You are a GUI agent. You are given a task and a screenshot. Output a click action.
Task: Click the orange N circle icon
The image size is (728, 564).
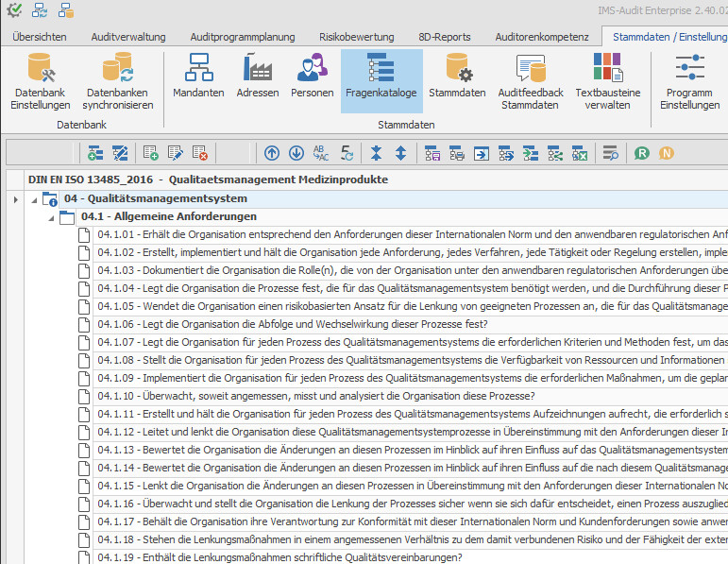(667, 153)
